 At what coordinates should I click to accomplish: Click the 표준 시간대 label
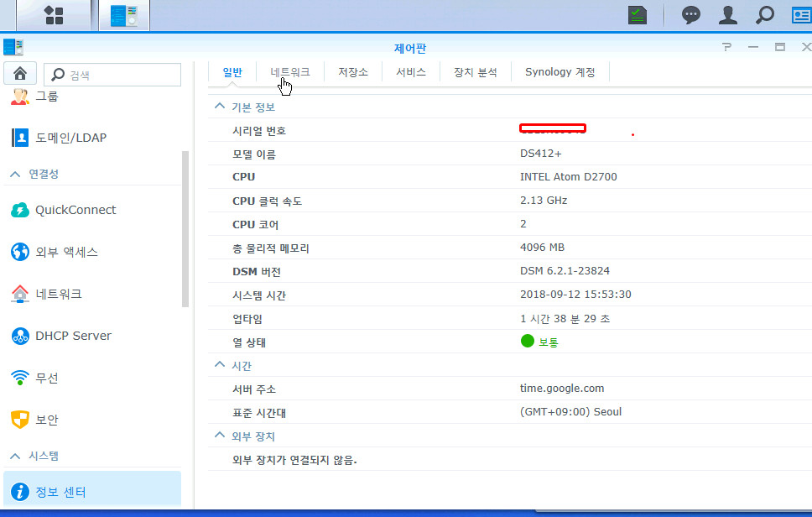pos(259,413)
